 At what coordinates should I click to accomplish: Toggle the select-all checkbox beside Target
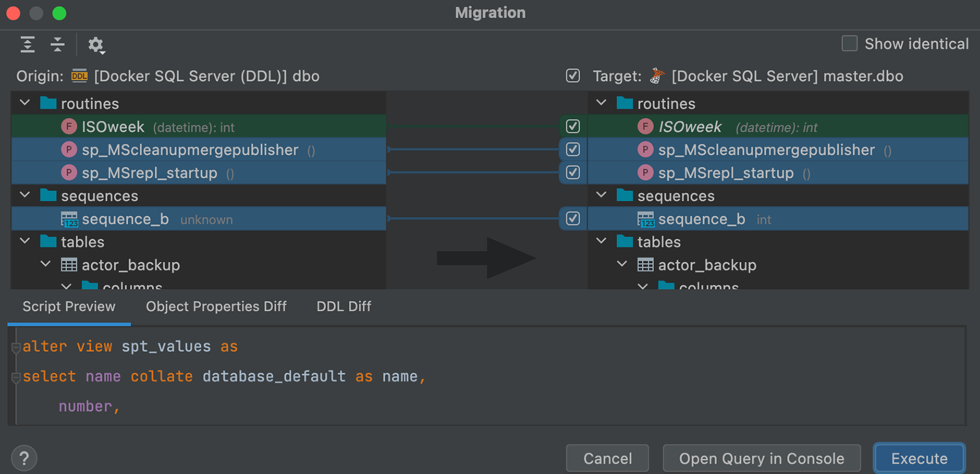tap(572, 76)
